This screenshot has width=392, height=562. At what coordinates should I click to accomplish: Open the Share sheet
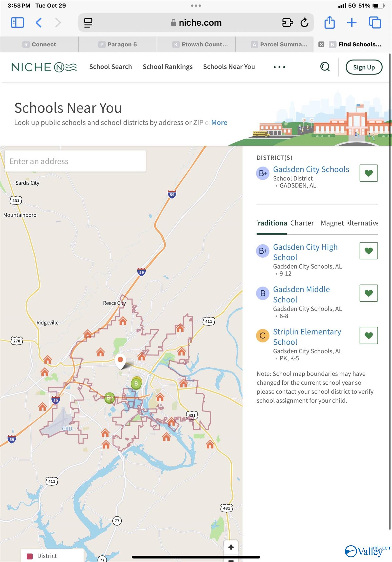329,22
